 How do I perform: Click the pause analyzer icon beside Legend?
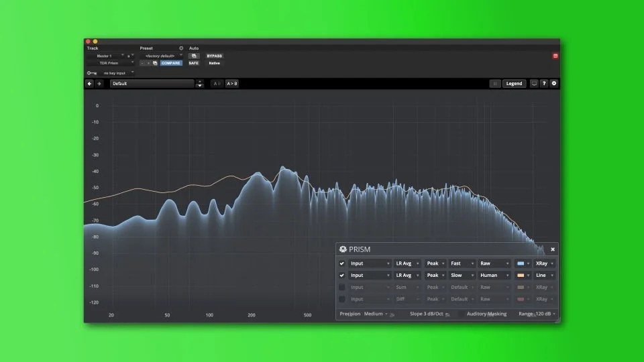tap(495, 83)
